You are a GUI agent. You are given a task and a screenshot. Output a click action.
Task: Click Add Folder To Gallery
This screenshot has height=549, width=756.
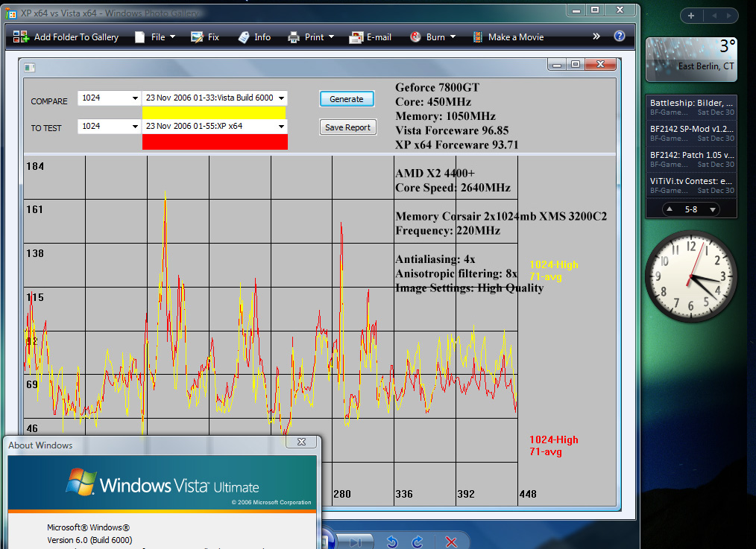pyautogui.click(x=66, y=37)
